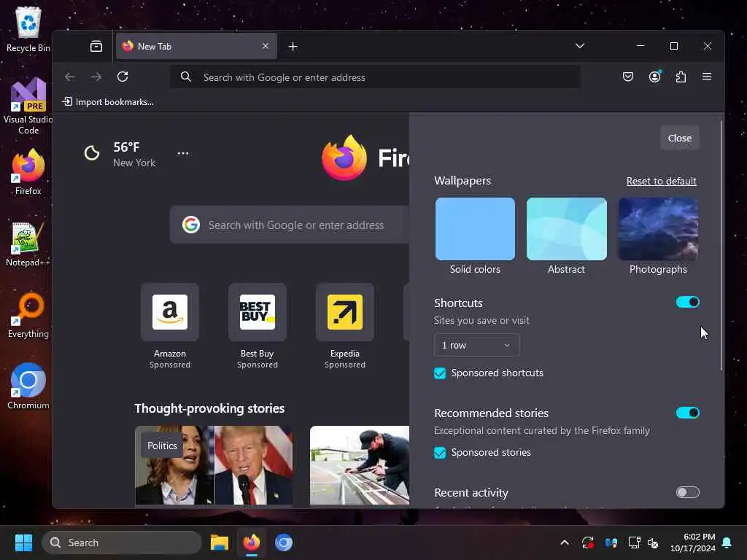Screen dimensions: 747x560
Task: Open the Windows Start menu
Action: click(23, 542)
